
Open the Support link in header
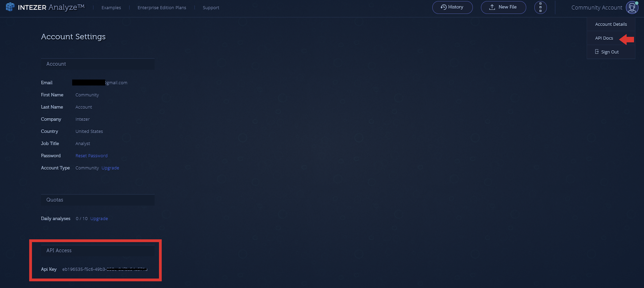point(211,8)
